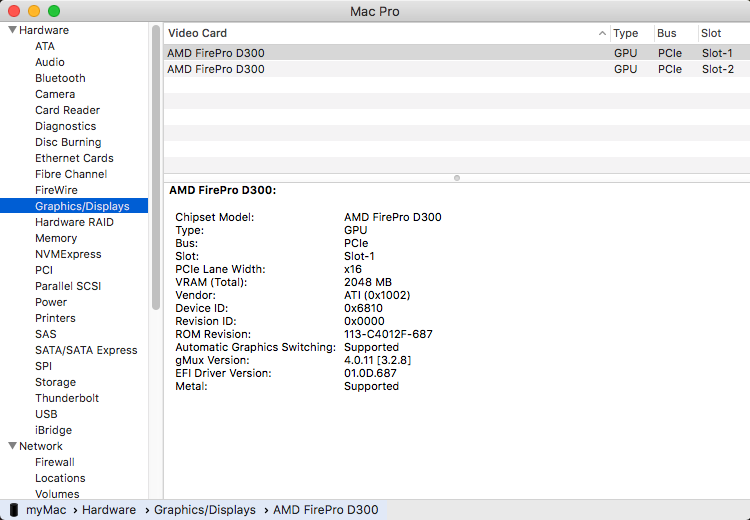This screenshot has width=750, height=520.
Task: Click Hardware in the bottom path bar
Action: pos(108,510)
